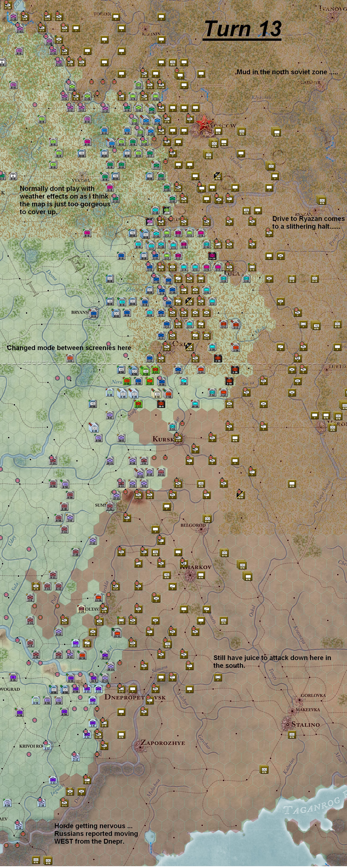Click the VYAZMA city label
The height and width of the screenshot is (868, 347).
coord(81,180)
